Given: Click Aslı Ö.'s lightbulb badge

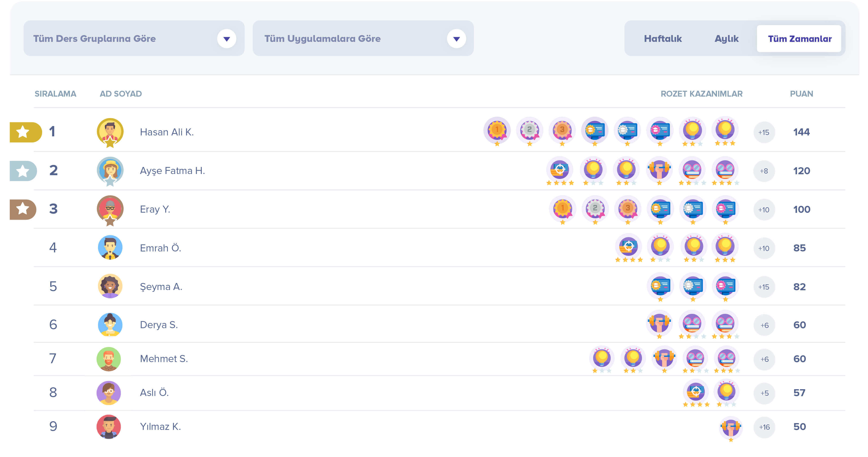Looking at the screenshot, I should [x=726, y=391].
